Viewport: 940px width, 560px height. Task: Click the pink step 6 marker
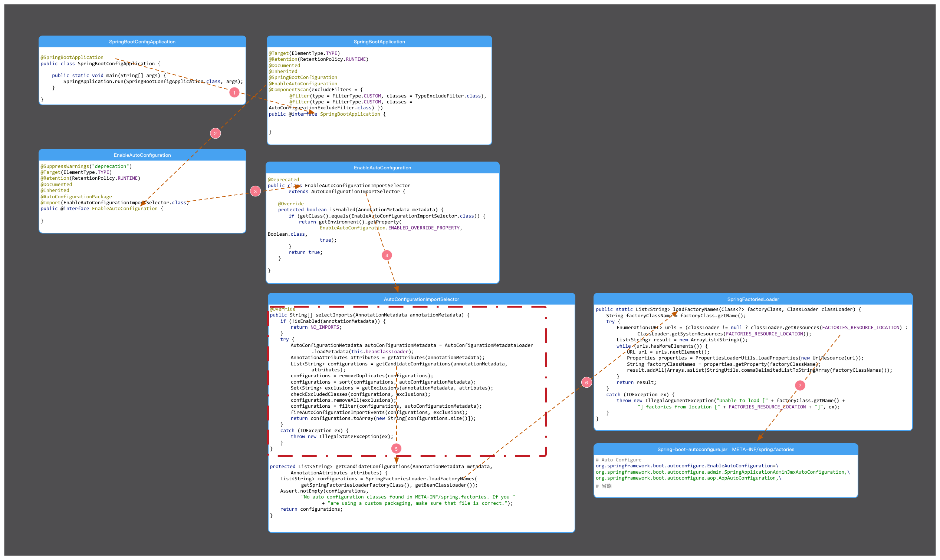(x=586, y=382)
